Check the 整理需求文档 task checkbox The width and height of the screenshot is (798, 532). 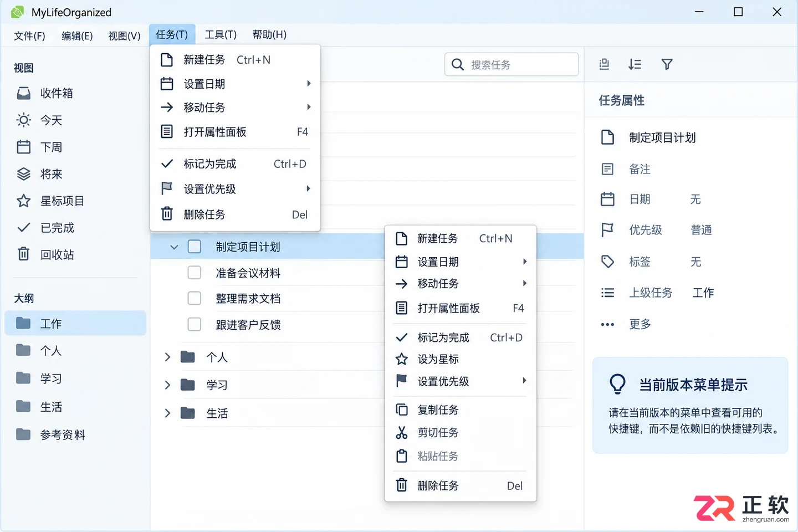195,298
